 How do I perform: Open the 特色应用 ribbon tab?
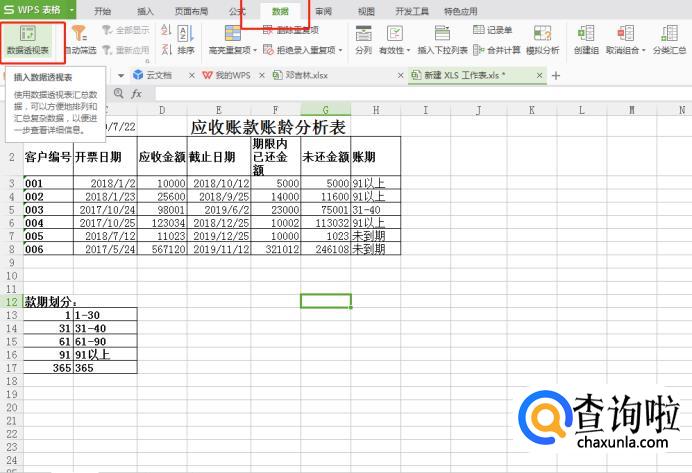461,11
